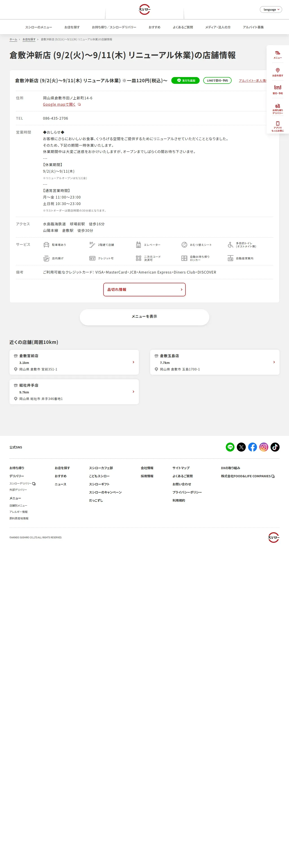Click chevron on 倉敷宮前店 card
289x868 pixels.
tap(133, 362)
